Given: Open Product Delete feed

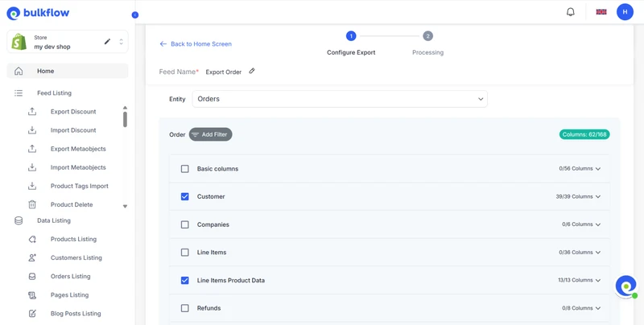Looking at the screenshot, I should point(72,204).
